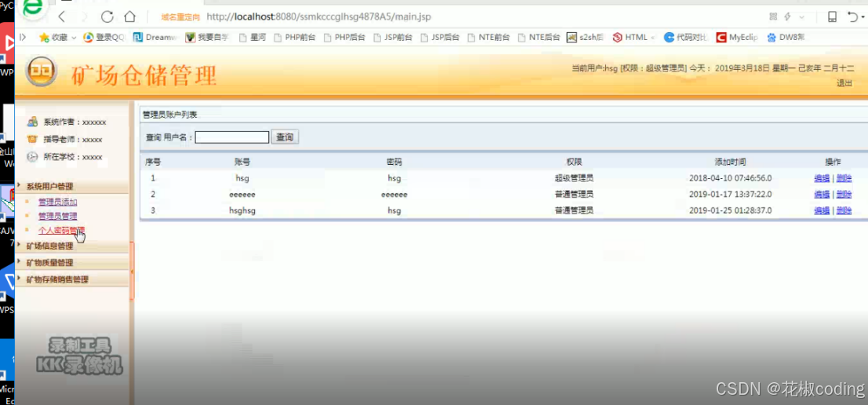Click the 添加时间 column header

pyautogui.click(x=730, y=162)
